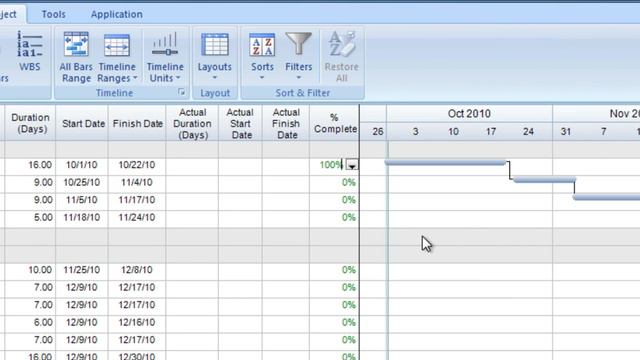Select the 100% complete value field
The image size is (640, 360).
(330, 165)
